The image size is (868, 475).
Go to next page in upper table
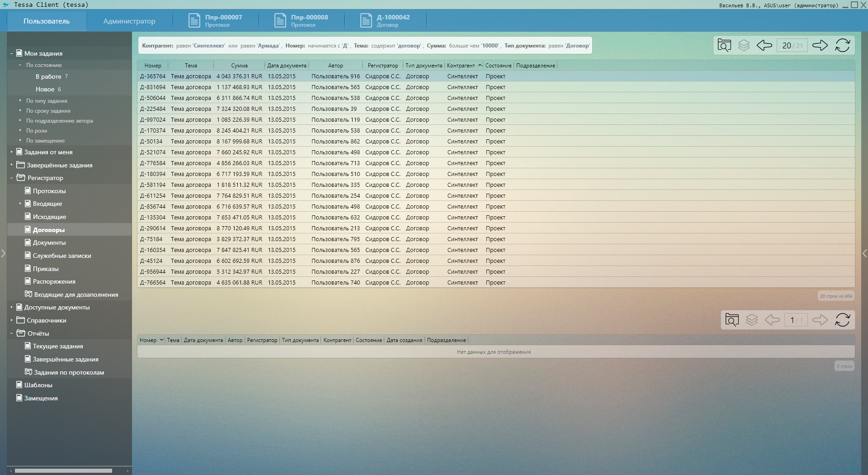click(820, 45)
